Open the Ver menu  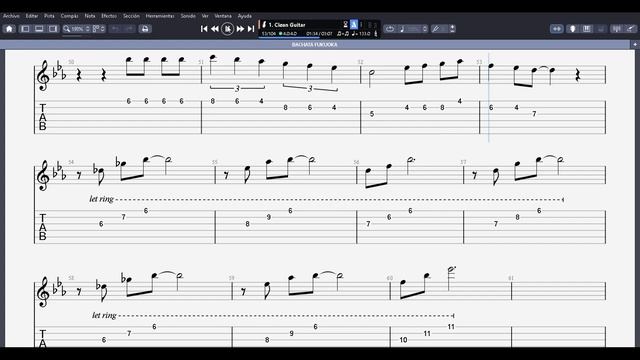pos(205,16)
